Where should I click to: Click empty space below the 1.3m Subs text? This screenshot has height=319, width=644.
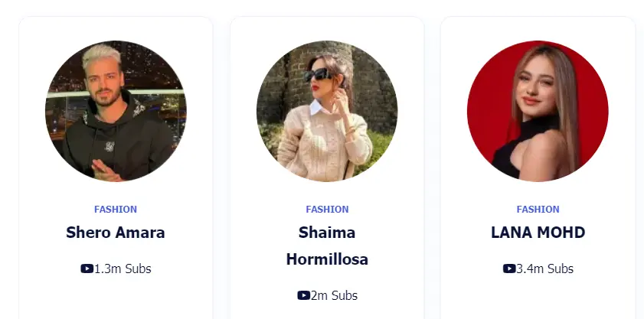click(x=116, y=298)
